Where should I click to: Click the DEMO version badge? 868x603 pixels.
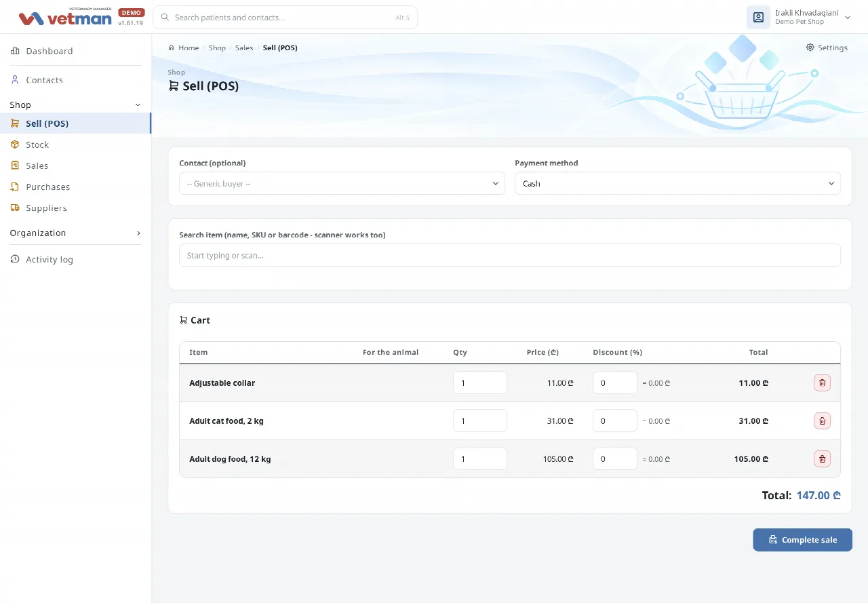click(131, 12)
